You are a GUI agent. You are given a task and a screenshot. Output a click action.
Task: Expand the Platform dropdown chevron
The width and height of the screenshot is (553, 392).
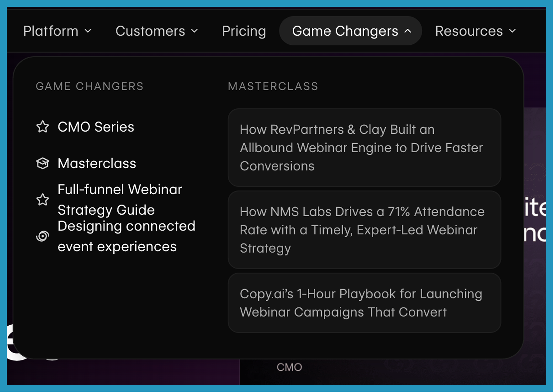pos(88,31)
